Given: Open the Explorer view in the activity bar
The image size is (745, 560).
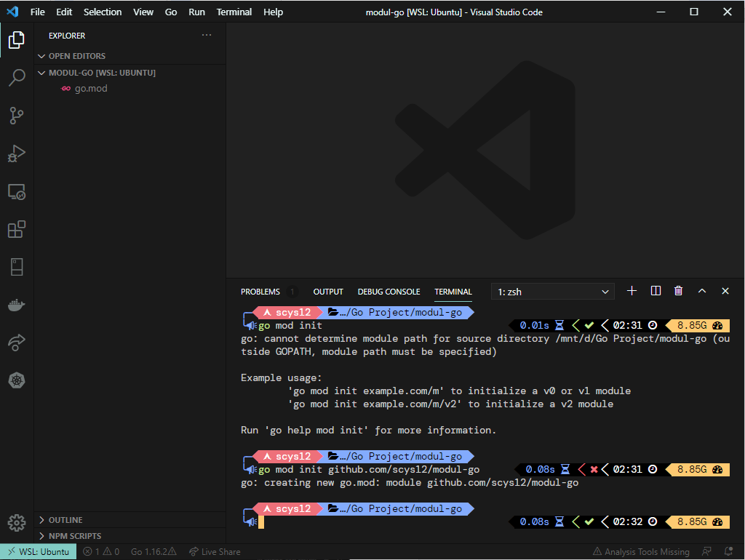Looking at the screenshot, I should (17, 40).
